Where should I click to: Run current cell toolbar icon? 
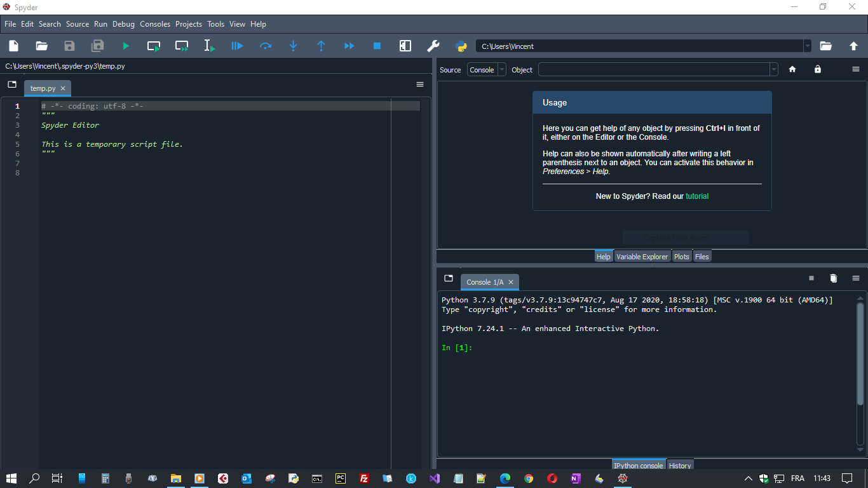pyautogui.click(x=154, y=46)
